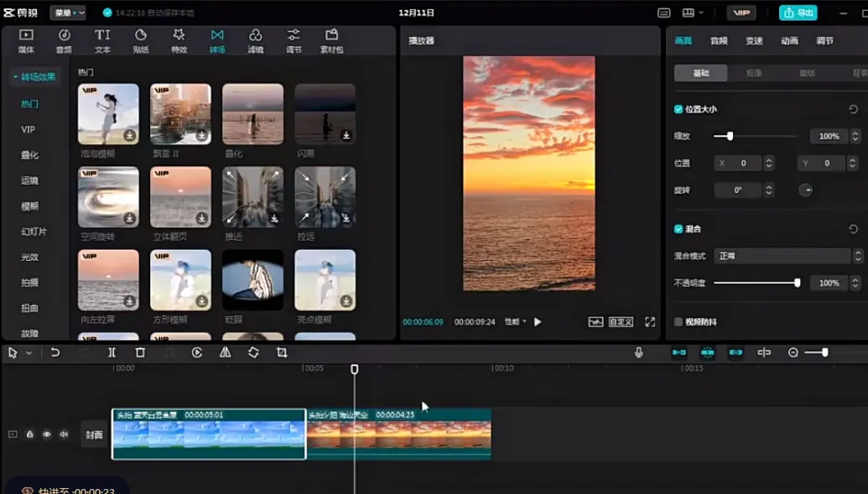Click the delete trash icon in timeline toolbar
Image resolution: width=868 pixels, height=494 pixels.
coord(140,353)
